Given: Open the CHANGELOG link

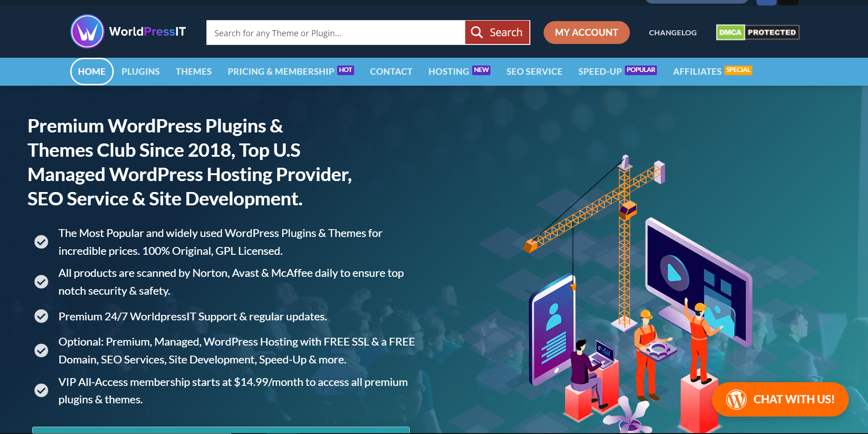Looking at the screenshot, I should (672, 32).
